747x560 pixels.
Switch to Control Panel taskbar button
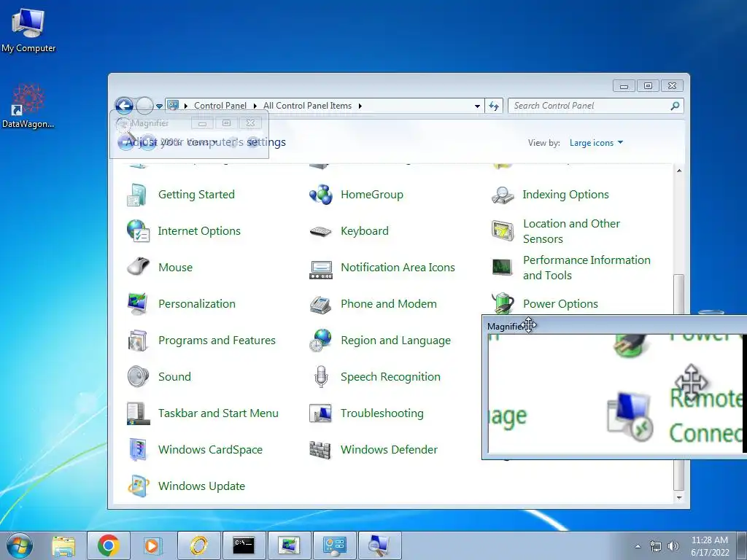[334, 545]
